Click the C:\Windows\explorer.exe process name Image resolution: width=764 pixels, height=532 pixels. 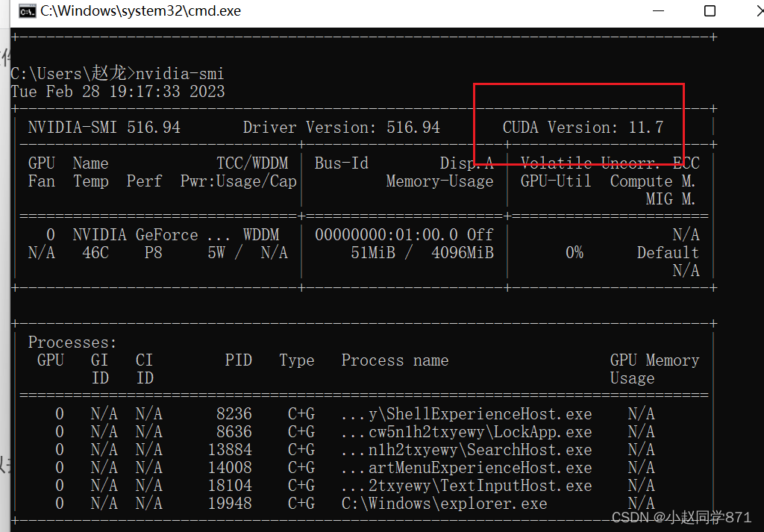click(445, 503)
